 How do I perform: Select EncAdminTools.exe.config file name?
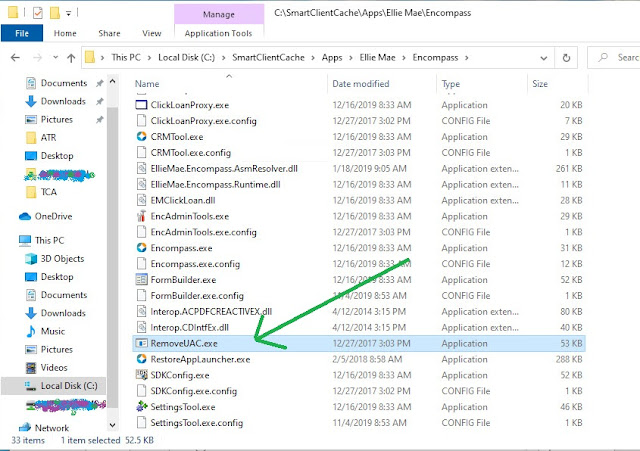pyautogui.click(x=204, y=232)
